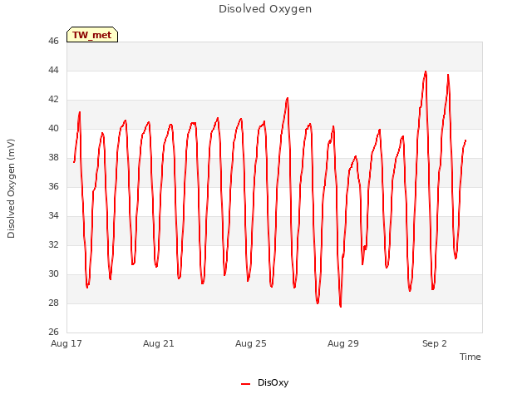532x399 pixels.
Task: Click the red DisOxy legend line swatch
Action: coord(245,384)
